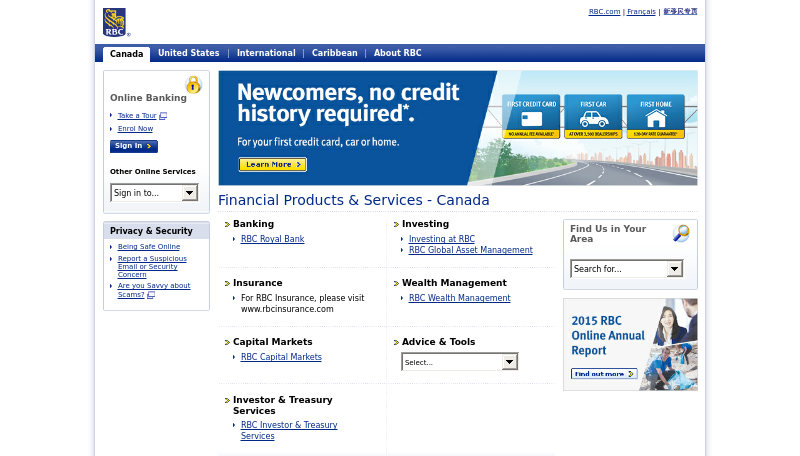
Task: Click the Wealth Management heading
Action: click(454, 283)
